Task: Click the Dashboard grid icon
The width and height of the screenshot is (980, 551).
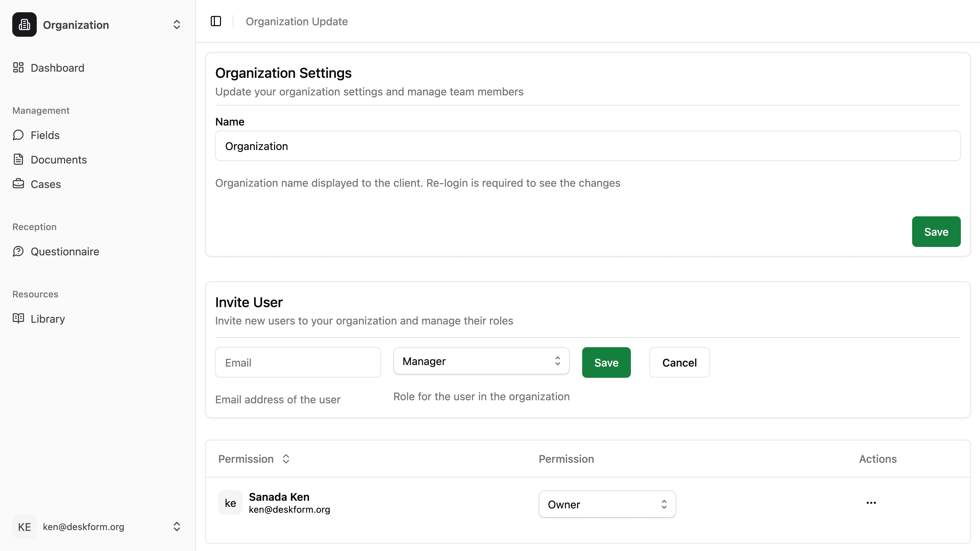Action: point(18,68)
